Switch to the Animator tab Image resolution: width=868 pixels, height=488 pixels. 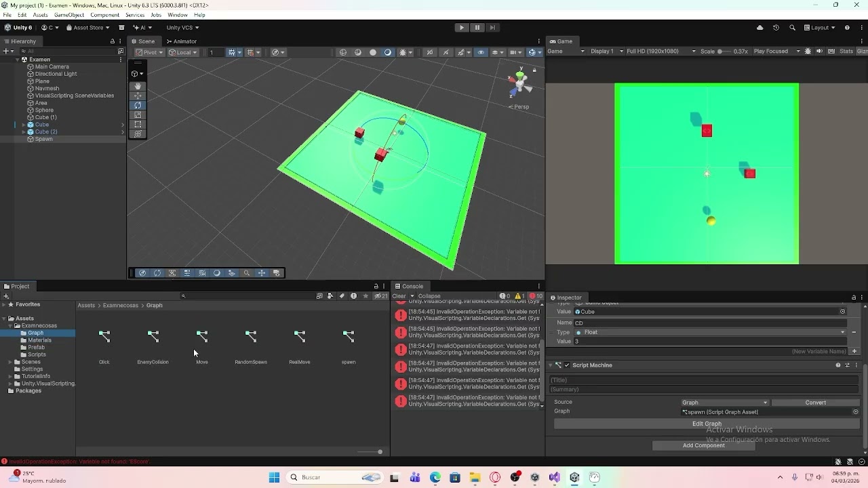coord(181,41)
